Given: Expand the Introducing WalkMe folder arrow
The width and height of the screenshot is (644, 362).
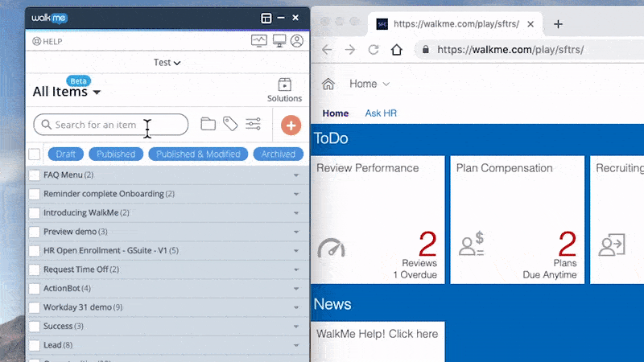Looking at the screenshot, I should (296, 213).
